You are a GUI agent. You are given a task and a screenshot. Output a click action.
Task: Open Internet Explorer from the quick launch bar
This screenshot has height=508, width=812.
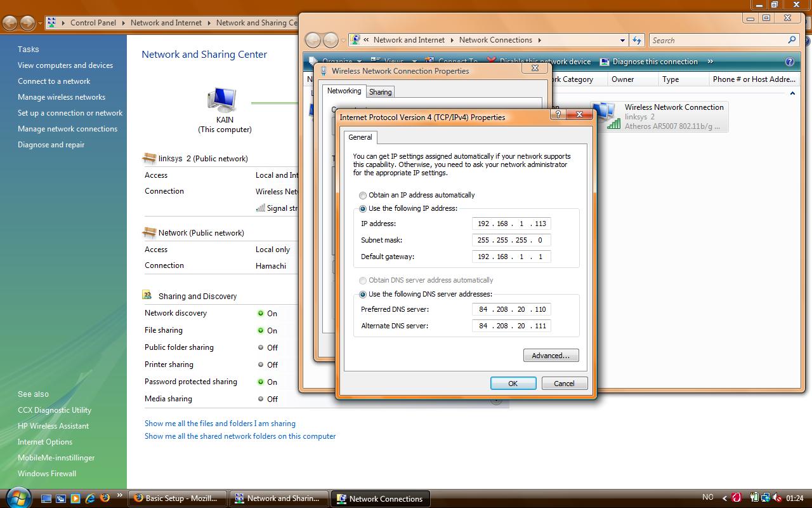[x=90, y=498]
